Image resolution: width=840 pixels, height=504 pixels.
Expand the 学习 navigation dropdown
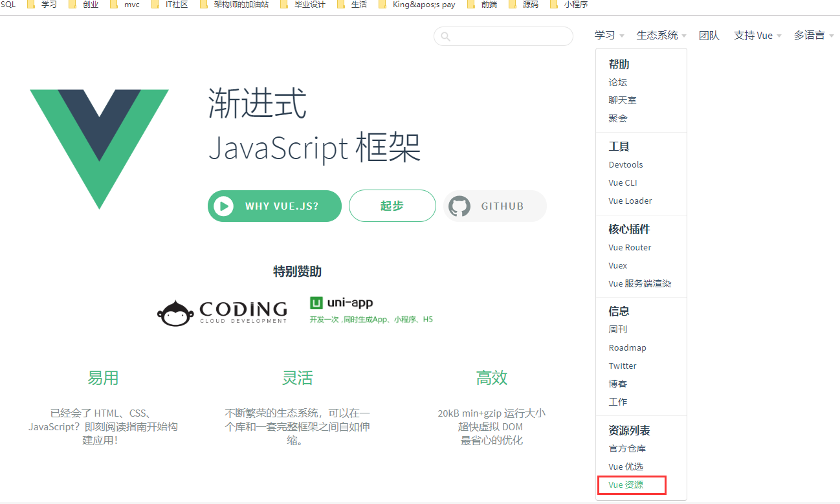click(610, 36)
